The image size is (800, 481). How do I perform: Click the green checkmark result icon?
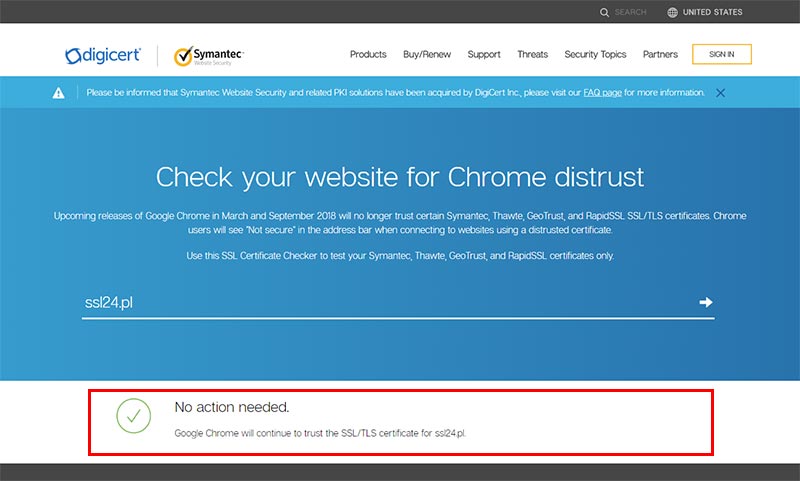tap(134, 416)
